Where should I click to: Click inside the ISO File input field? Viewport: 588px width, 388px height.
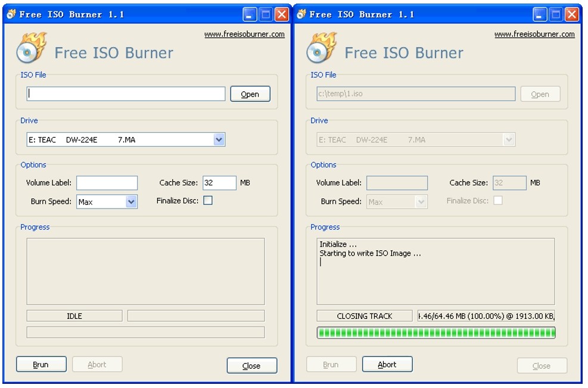[125, 94]
